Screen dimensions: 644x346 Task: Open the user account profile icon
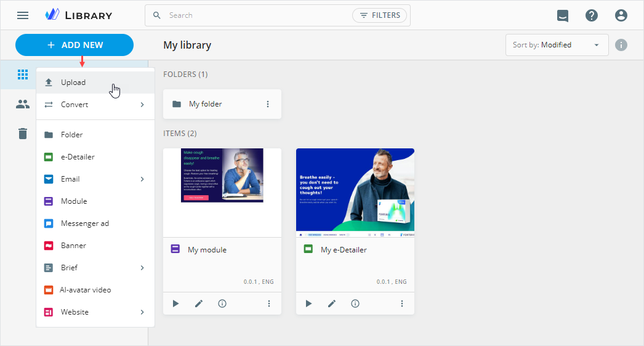(621, 15)
